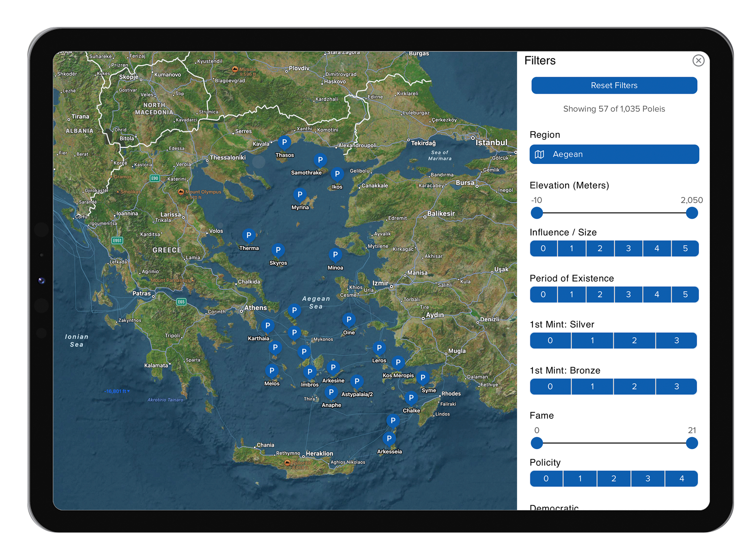Screen dimensions: 756x558
Task: Select the Therma polis pin
Action: [x=249, y=236]
